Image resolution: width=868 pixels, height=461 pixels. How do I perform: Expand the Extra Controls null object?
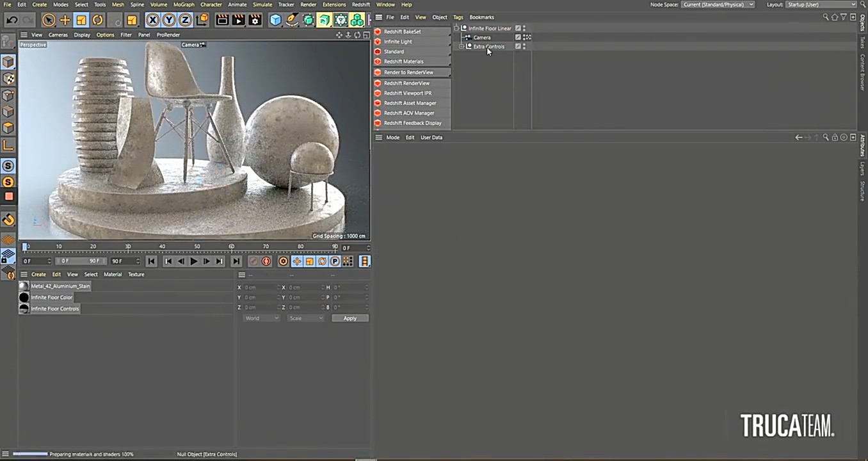point(462,46)
